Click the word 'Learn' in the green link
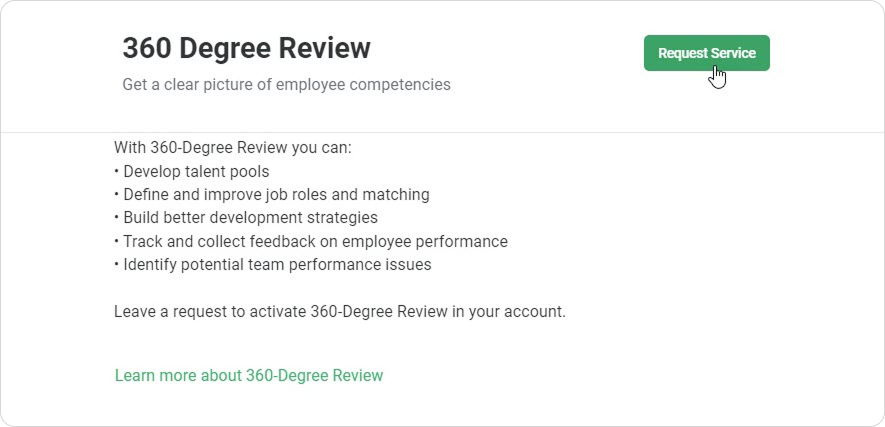The width and height of the screenshot is (885, 427). pos(135,376)
